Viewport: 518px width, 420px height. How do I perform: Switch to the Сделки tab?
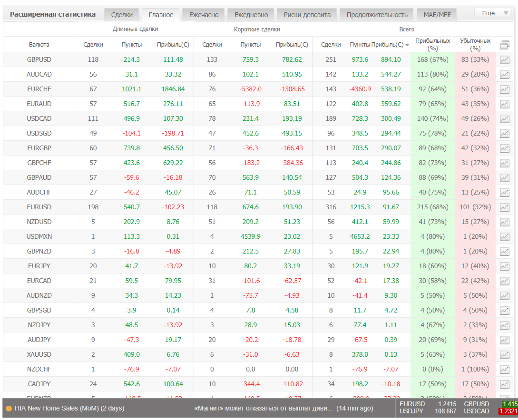pos(122,15)
